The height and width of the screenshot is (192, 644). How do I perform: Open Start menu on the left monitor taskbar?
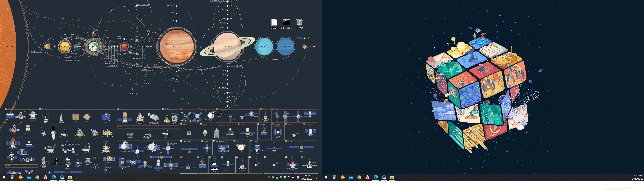click(x=4, y=177)
